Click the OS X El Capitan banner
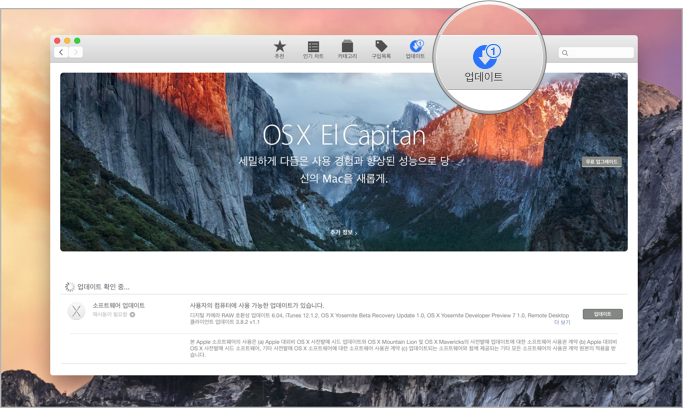Viewport: 683px width, 408px height. tap(344, 162)
